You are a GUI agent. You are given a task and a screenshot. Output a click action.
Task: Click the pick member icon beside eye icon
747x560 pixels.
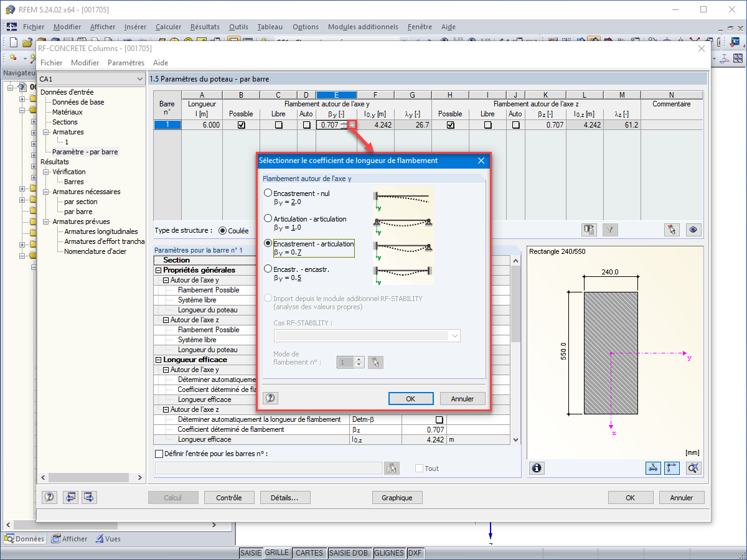(672, 230)
